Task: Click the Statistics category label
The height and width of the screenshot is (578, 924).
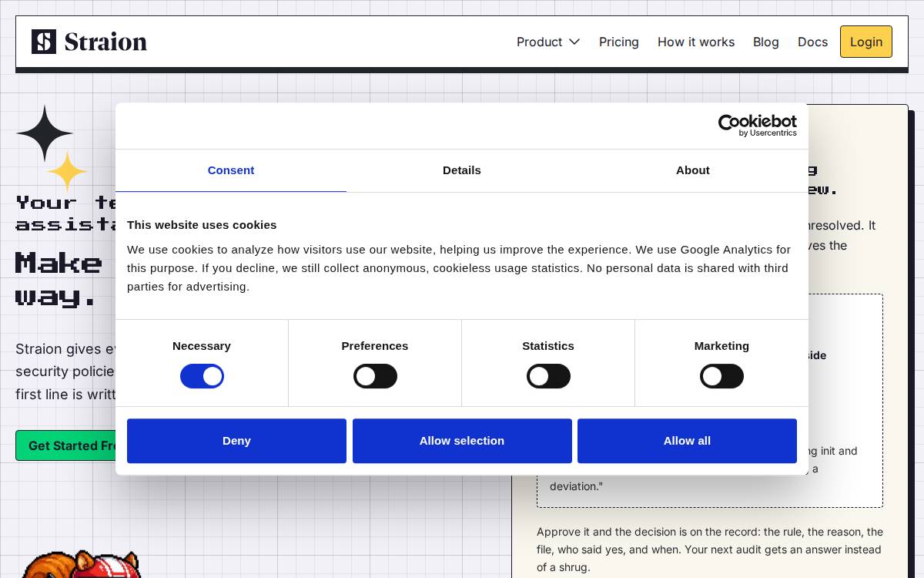Action: 548,346
